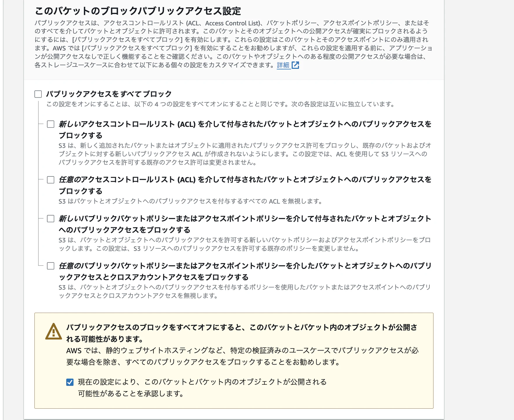The height and width of the screenshot is (420, 514).
Task: Click the bold label "パブリックアクセスをすべてブロック"
Action: tap(109, 94)
